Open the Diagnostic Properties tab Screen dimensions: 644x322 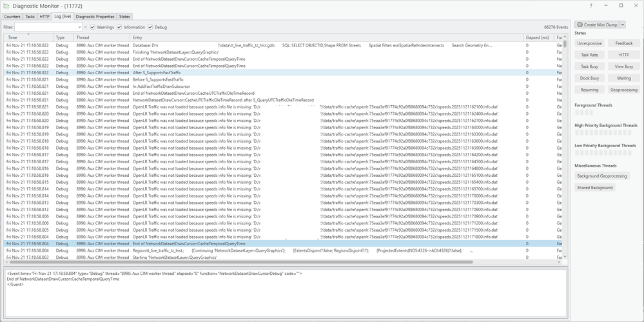(95, 16)
